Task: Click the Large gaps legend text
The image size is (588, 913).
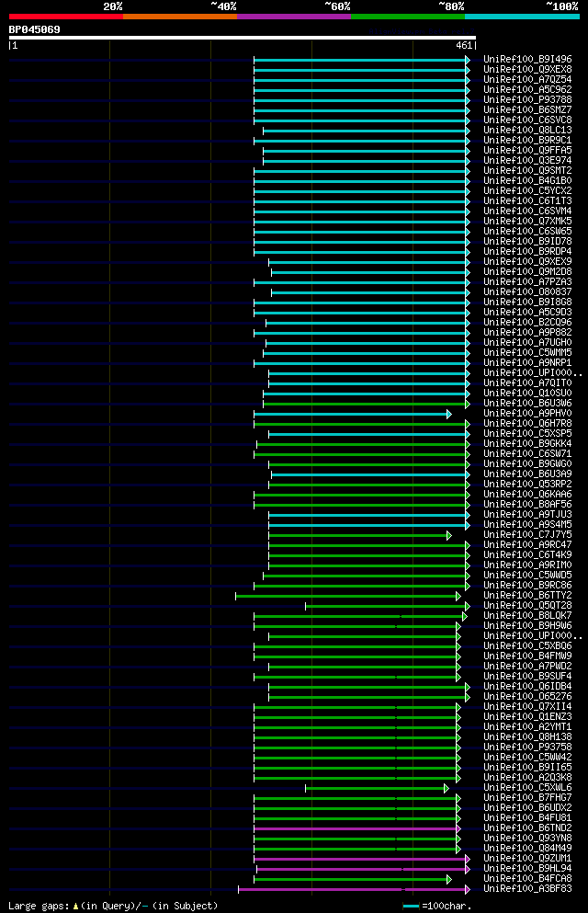Action: click(113, 906)
